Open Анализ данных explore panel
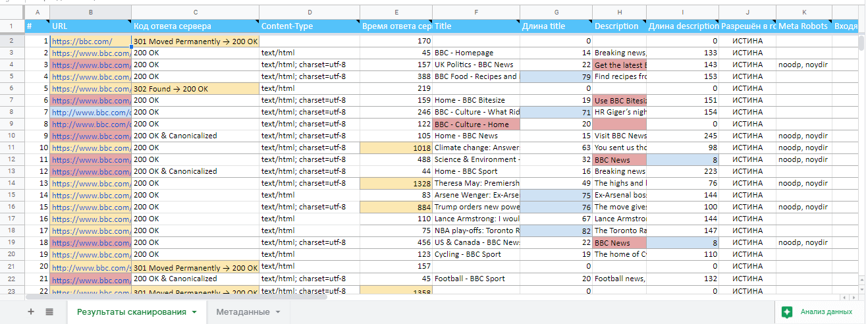This screenshot has width=868, height=324. coord(817,312)
